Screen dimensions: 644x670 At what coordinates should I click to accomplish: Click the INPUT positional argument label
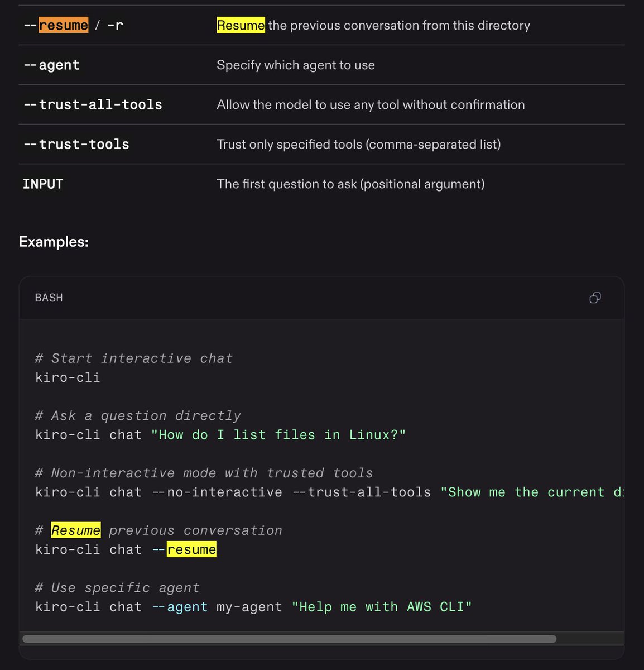pos(43,184)
